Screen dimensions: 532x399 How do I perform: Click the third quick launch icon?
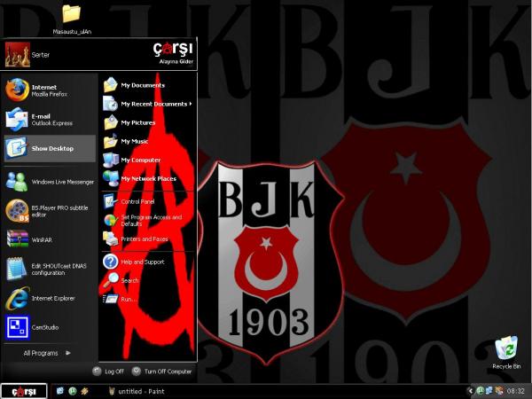84,391
